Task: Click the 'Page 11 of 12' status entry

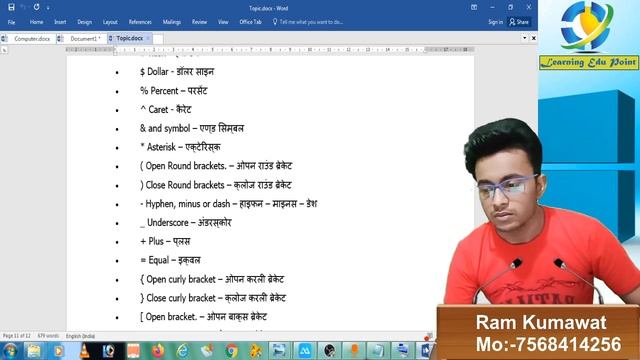Action: (x=16, y=336)
